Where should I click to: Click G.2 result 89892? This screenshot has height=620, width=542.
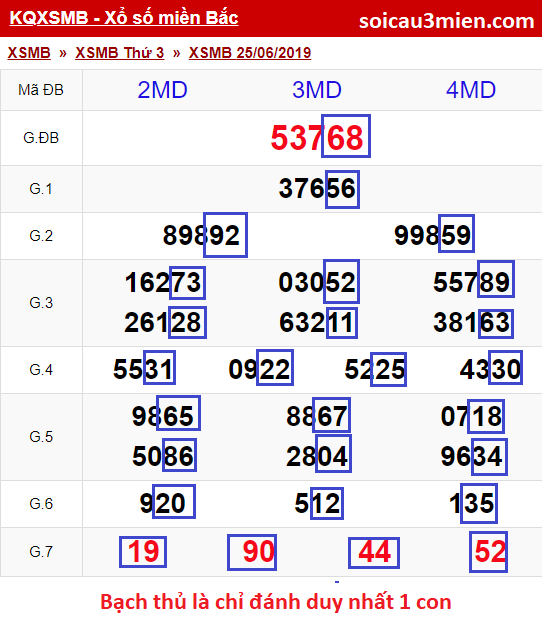(x=201, y=235)
